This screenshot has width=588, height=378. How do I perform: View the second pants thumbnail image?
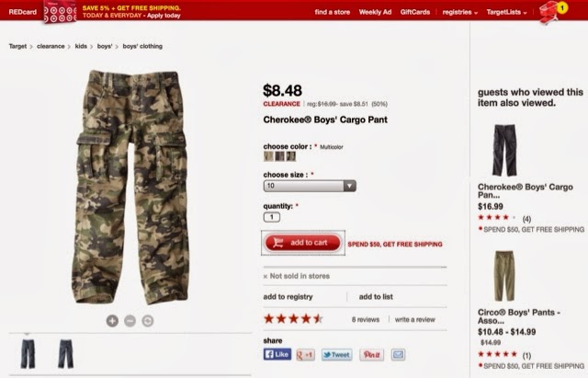(x=65, y=353)
